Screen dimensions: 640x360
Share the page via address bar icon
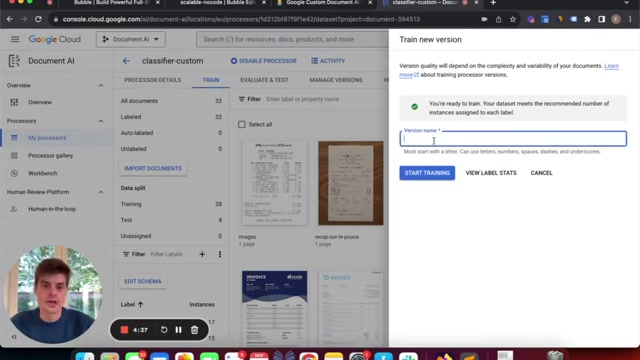coord(498,19)
